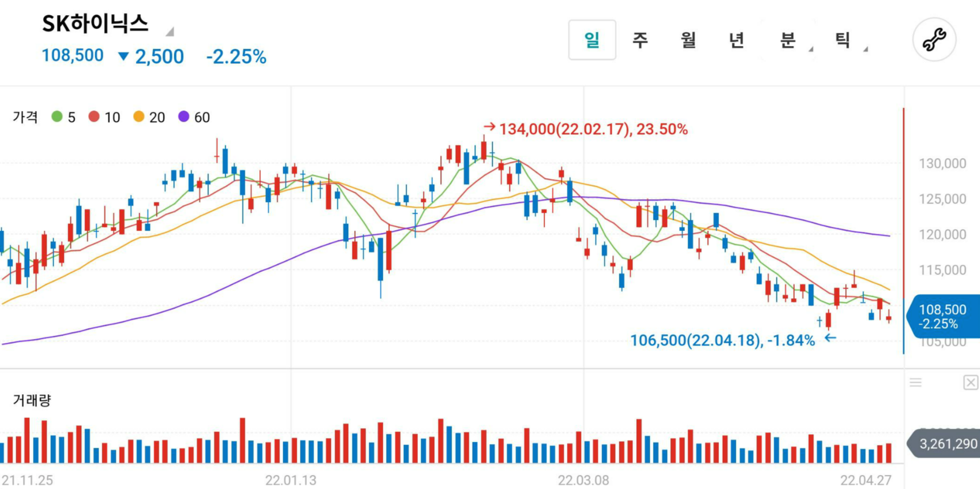Click the orange 20-day moving average swatch

coord(139,116)
